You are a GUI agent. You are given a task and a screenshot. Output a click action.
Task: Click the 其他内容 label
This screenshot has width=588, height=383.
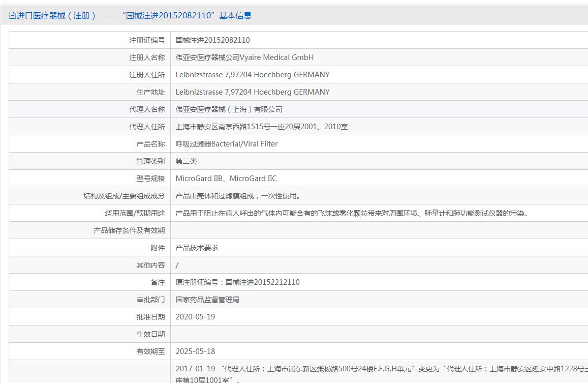click(x=150, y=264)
